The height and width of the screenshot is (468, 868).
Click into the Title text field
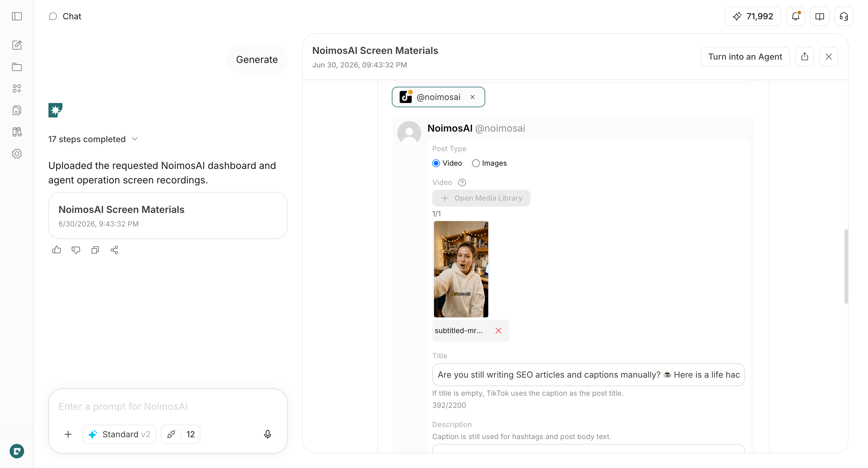click(x=588, y=375)
